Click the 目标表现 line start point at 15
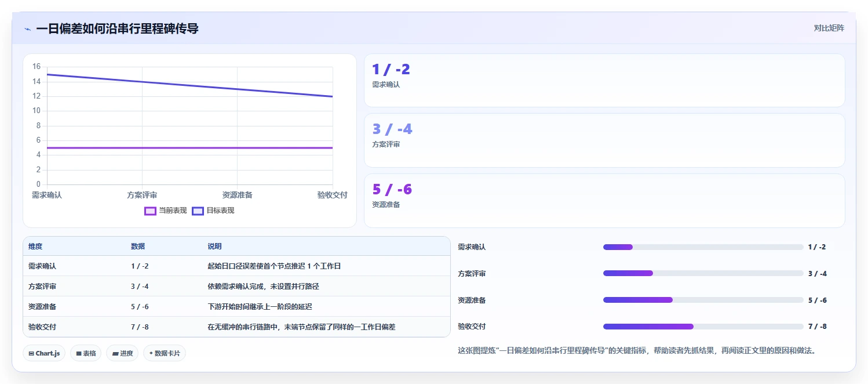868x384 pixels. click(x=47, y=74)
